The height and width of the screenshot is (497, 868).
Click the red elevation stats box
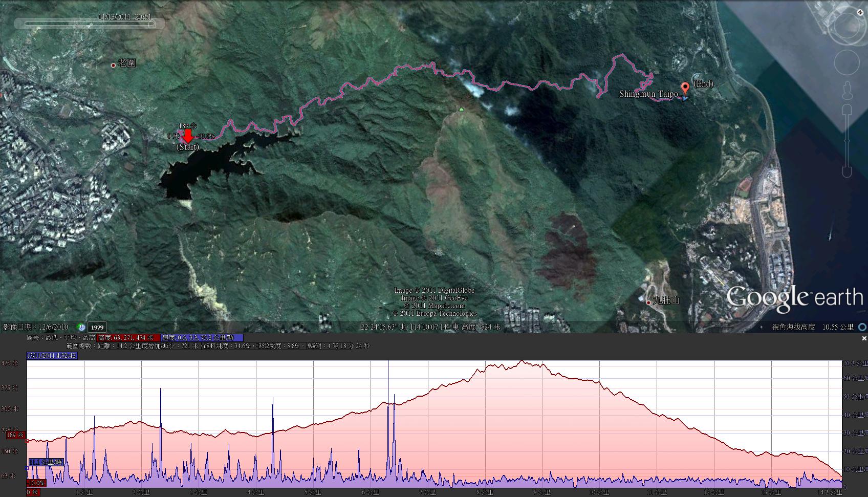128,338
